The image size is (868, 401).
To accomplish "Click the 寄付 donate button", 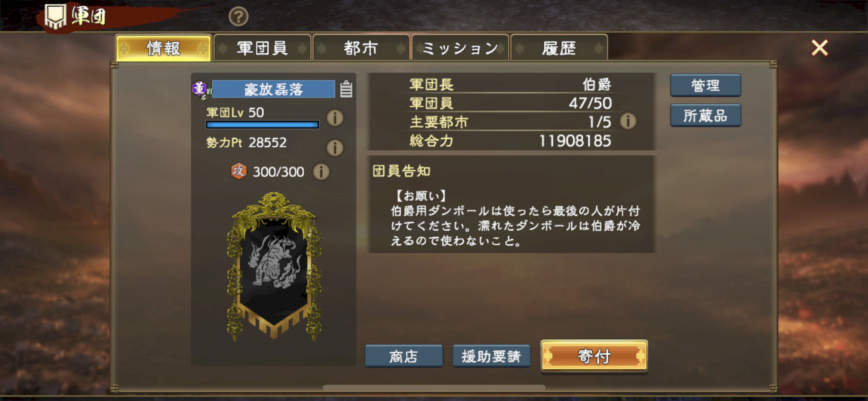I will 594,356.
